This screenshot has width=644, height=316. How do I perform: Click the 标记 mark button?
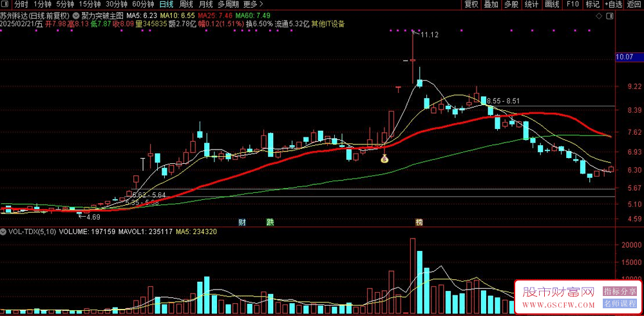pyautogui.click(x=592, y=5)
